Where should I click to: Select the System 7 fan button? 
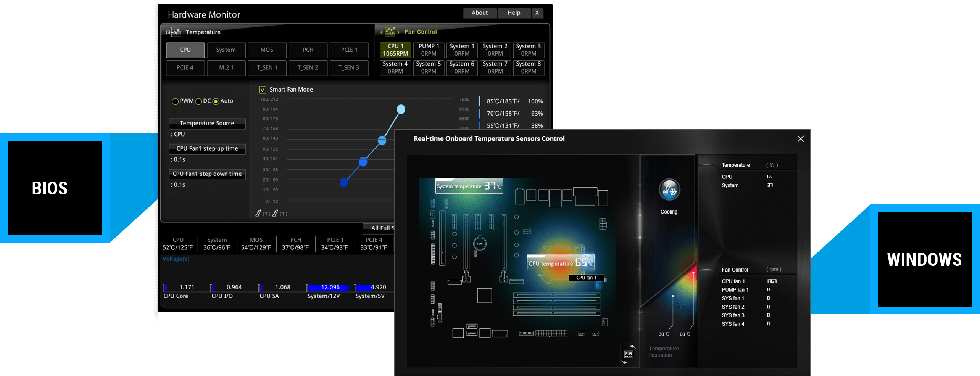pyautogui.click(x=495, y=67)
